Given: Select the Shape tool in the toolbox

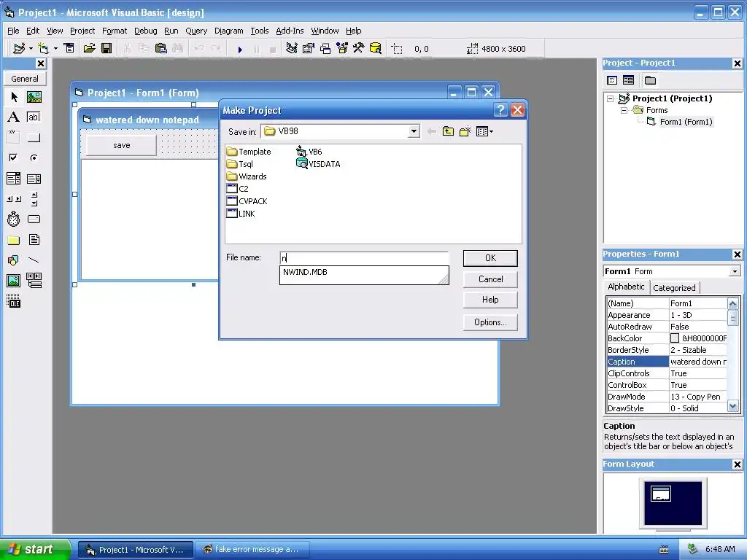Looking at the screenshot, I should (14, 260).
